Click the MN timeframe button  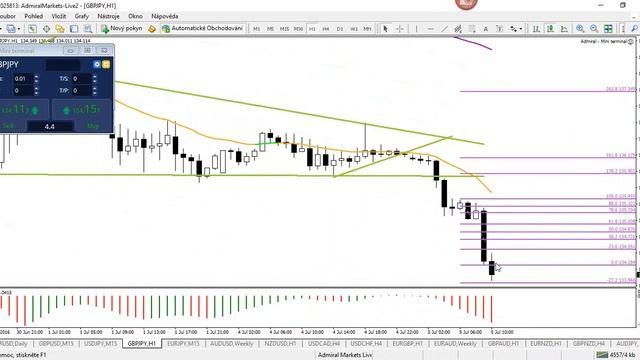click(x=367, y=29)
